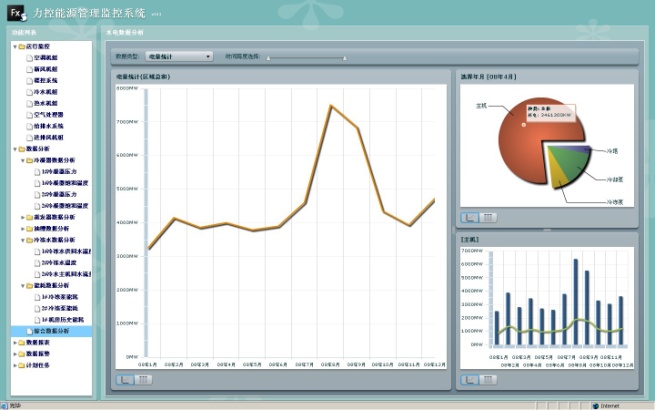Open the 数据类型 dropdown showing 电量统计

click(x=178, y=57)
